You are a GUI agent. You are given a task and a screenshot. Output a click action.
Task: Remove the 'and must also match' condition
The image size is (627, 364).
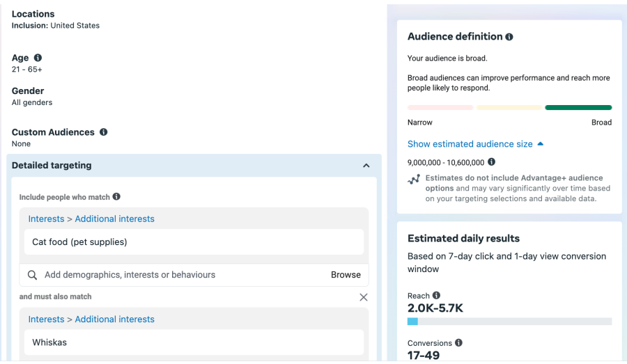click(x=363, y=297)
